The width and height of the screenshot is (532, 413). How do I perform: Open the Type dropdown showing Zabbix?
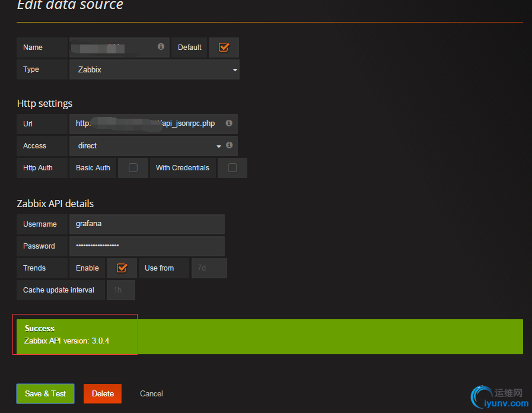pos(154,69)
